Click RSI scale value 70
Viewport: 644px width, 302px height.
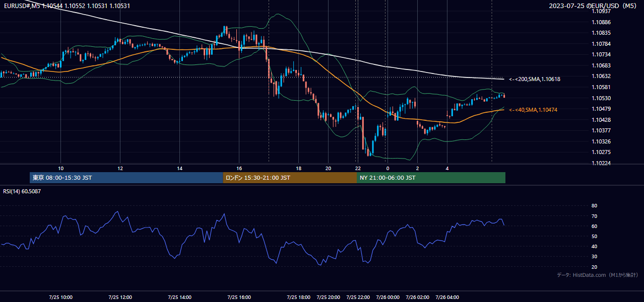(594, 216)
